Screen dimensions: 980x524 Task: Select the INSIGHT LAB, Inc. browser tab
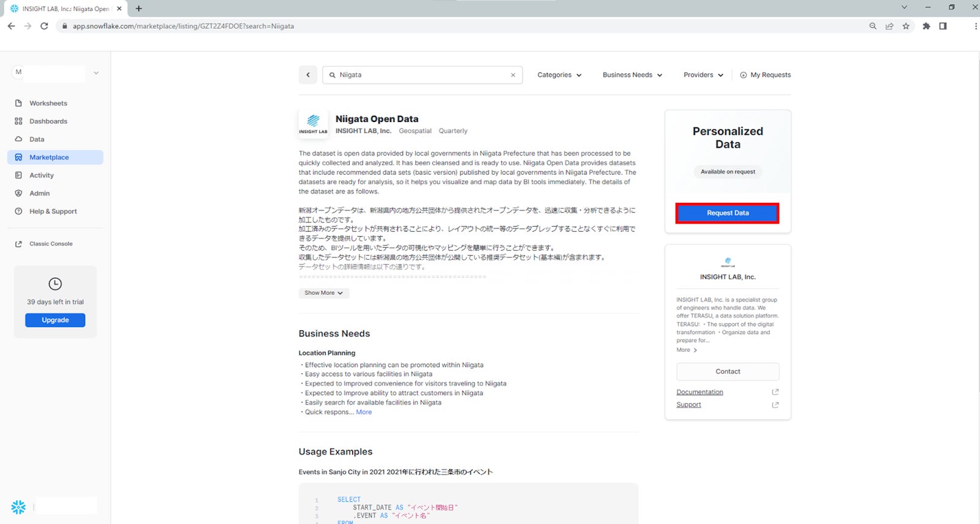click(x=66, y=9)
